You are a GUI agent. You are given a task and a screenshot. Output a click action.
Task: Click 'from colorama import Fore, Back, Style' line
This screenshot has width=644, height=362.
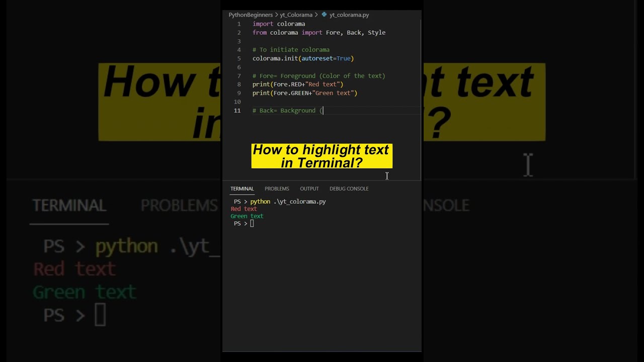click(x=319, y=33)
